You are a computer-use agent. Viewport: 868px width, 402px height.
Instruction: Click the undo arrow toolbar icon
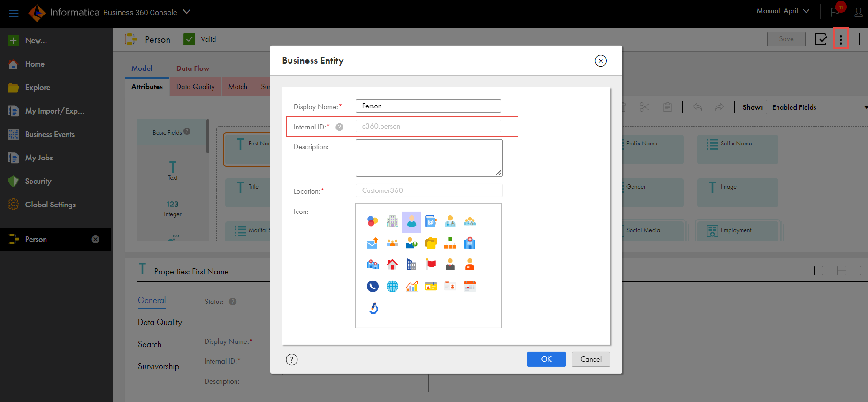coord(697,107)
